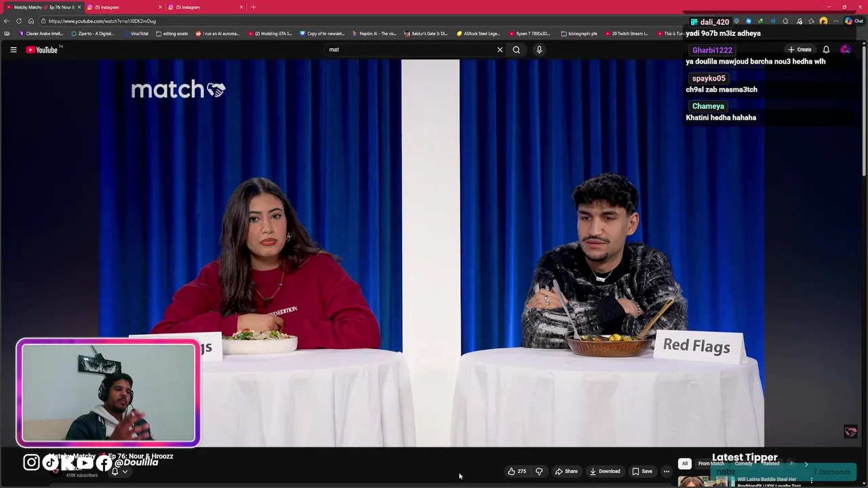Click the search magnifier button

[516, 49]
